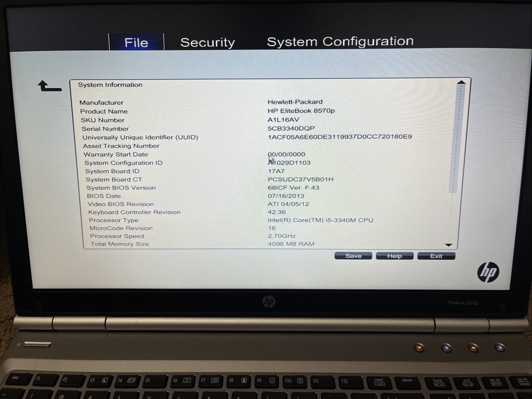The width and height of the screenshot is (532, 399).
Task: Click the Processor Type label
Action: [113, 220]
